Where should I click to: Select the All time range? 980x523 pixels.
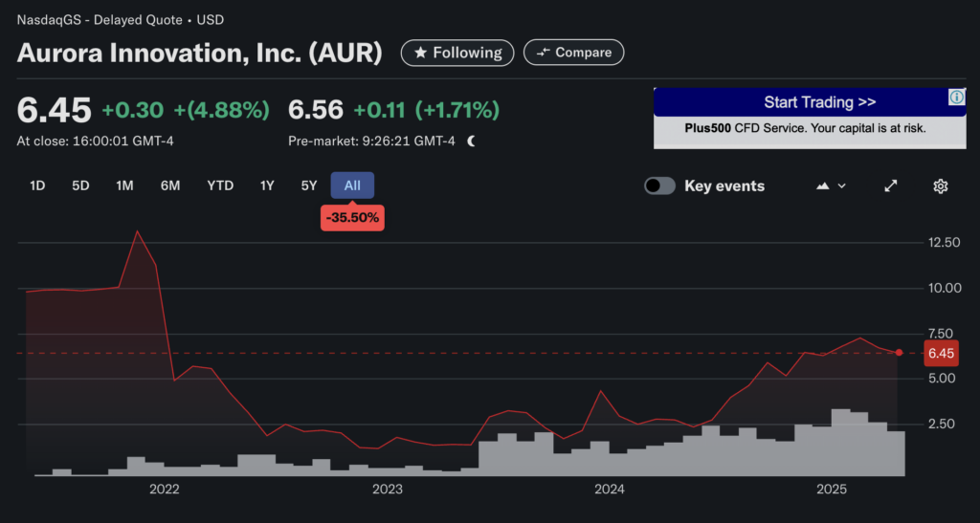click(x=352, y=185)
